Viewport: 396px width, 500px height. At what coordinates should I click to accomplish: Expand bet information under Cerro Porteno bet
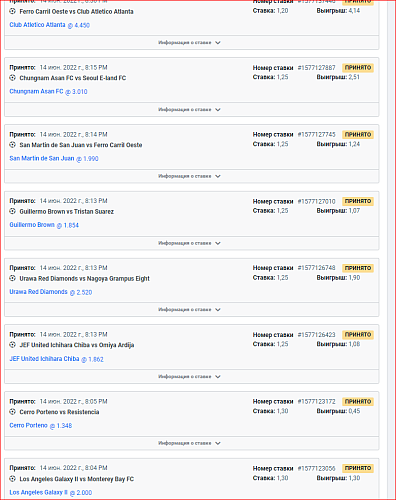pos(192,443)
